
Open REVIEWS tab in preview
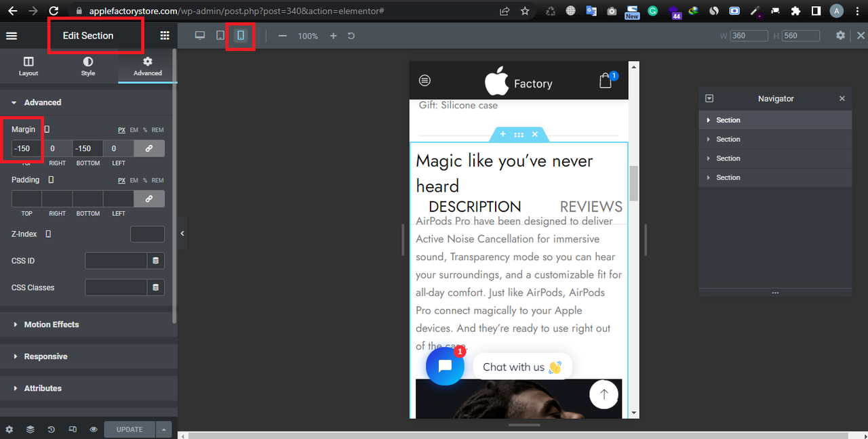coord(591,207)
